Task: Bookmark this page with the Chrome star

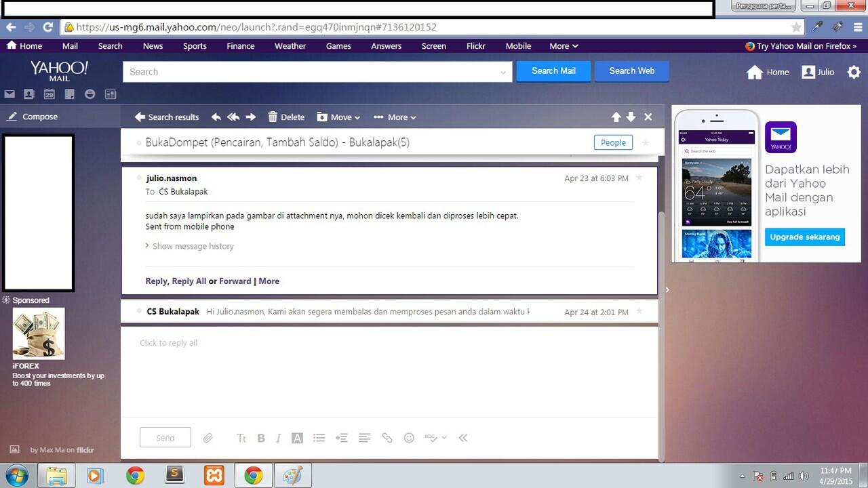Action: (796, 27)
